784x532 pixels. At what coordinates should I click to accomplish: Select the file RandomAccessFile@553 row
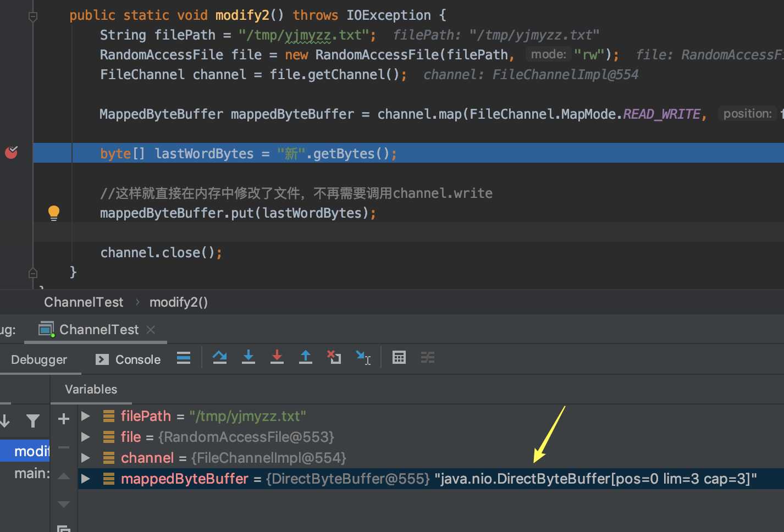[x=431, y=437]
